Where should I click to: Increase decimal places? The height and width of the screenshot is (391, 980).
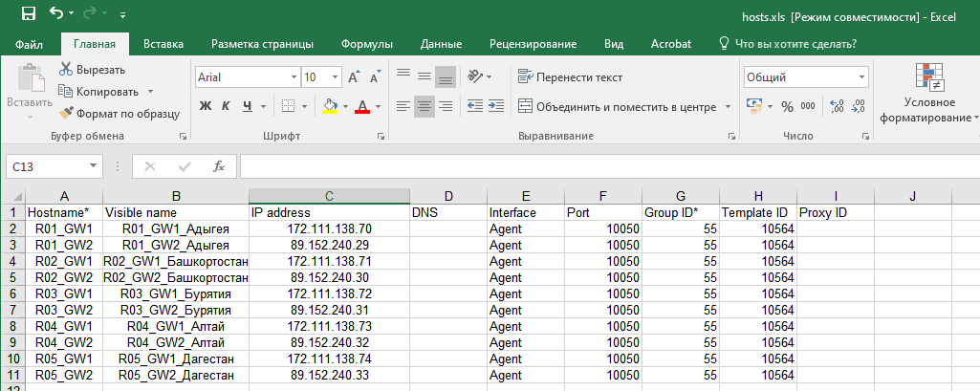[837, 107]
